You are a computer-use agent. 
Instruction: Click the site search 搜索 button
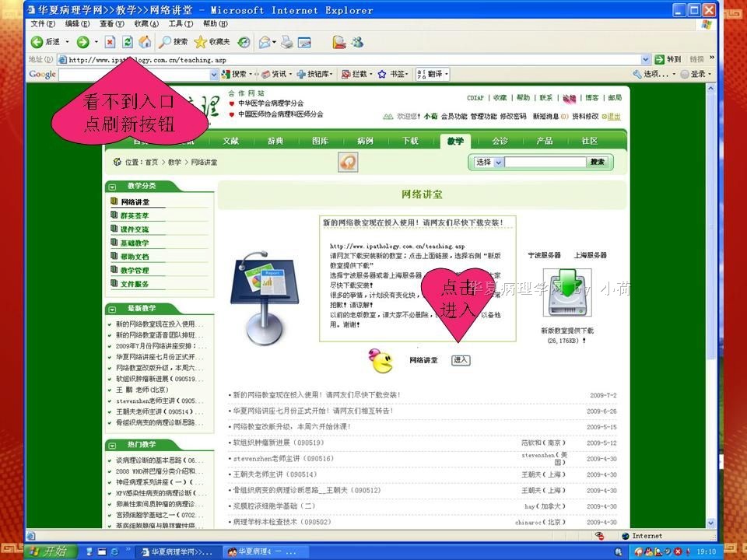[x=598, y=163]
